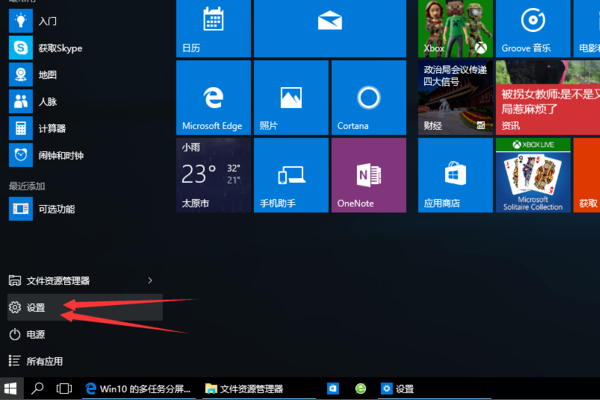Open the orange 获取 tile
The height and width of the screenshot is (400, 600).
(587, 175)
